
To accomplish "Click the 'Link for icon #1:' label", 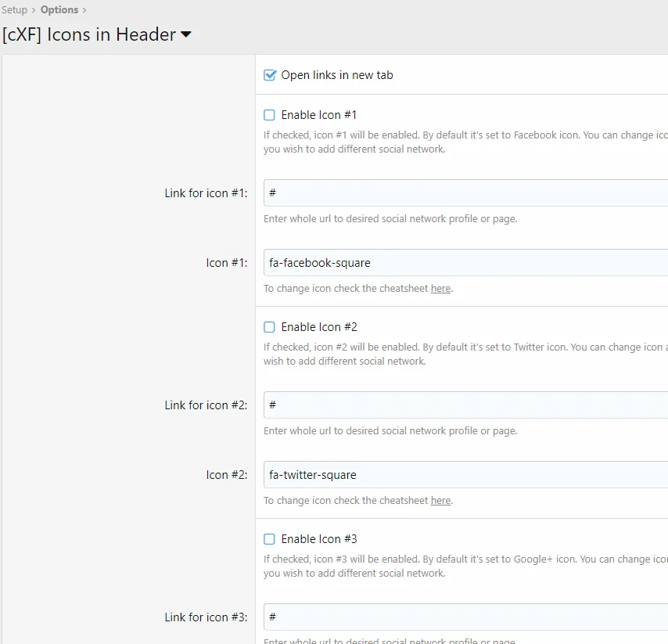I will pos(206,193).
